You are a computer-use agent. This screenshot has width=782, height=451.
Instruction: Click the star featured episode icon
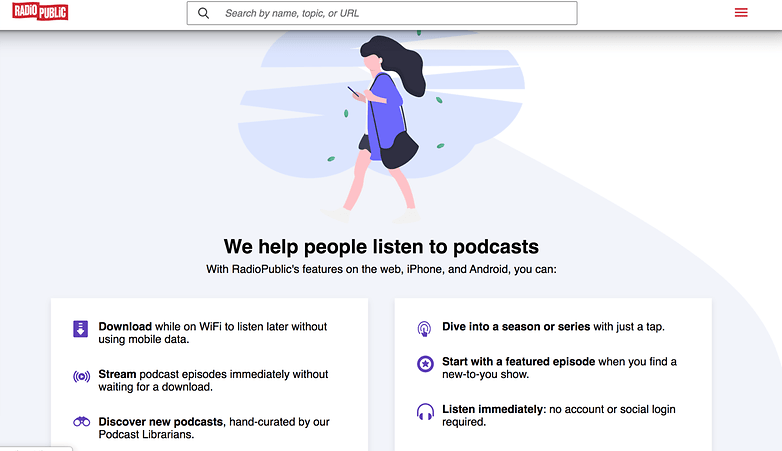click(425, 364)
